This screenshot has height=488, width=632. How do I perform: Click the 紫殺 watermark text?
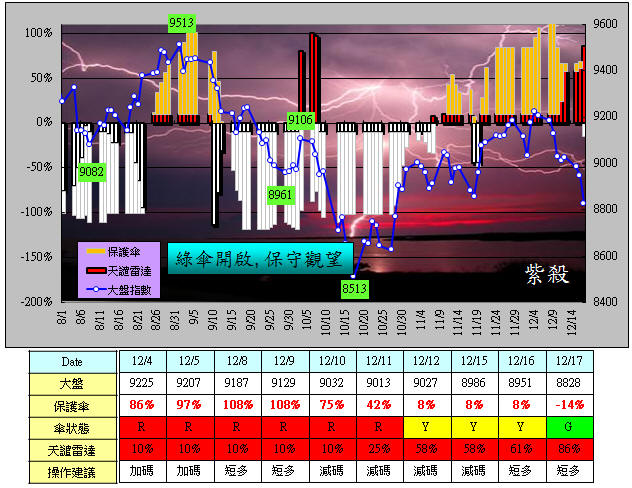pos(544,273)
